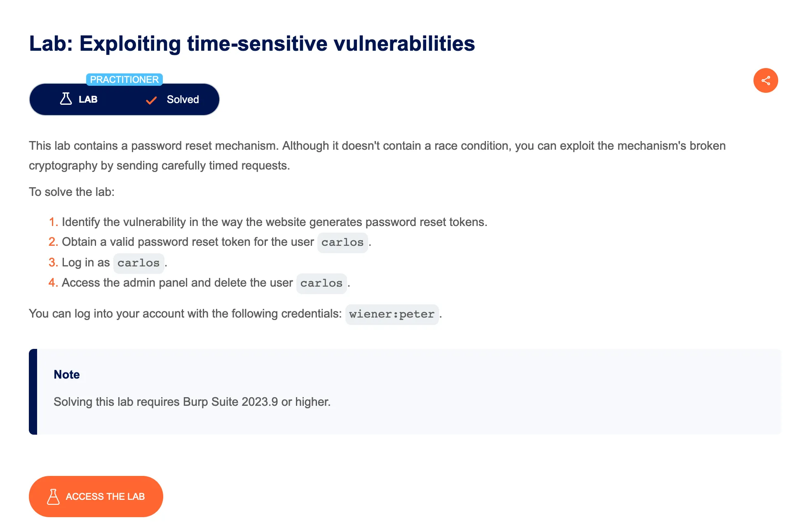Screen dimensions: 812x532
Task: Click the flask icon on the Access button
Action: pos(53,497)
